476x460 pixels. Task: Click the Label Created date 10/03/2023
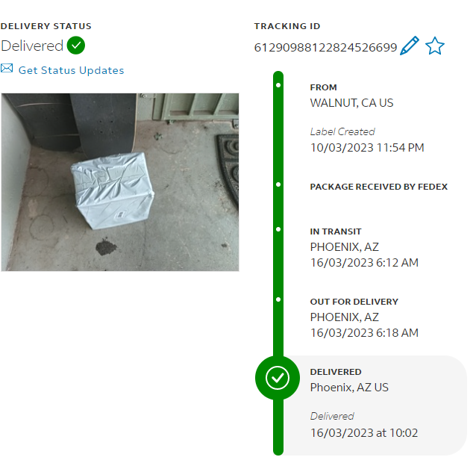click(342, 148)
